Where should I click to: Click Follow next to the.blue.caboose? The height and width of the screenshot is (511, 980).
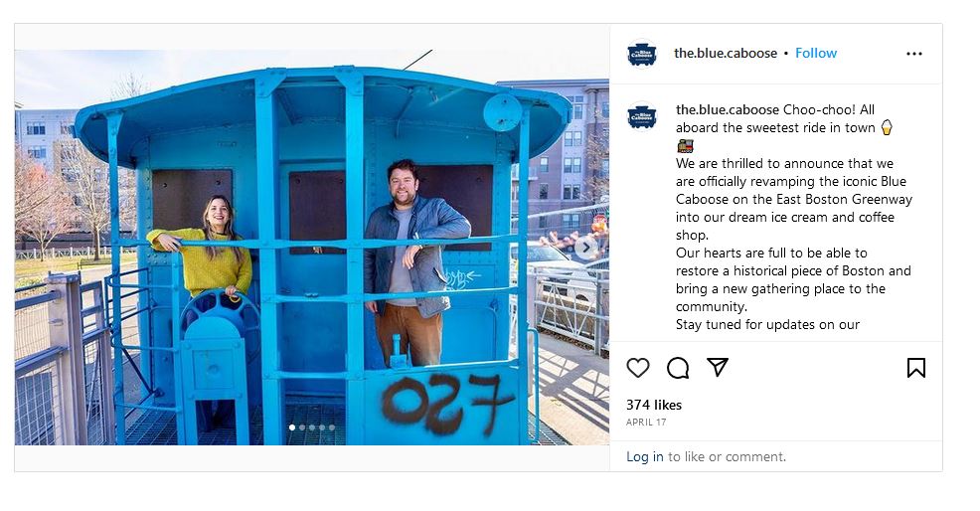pos(816,53)
